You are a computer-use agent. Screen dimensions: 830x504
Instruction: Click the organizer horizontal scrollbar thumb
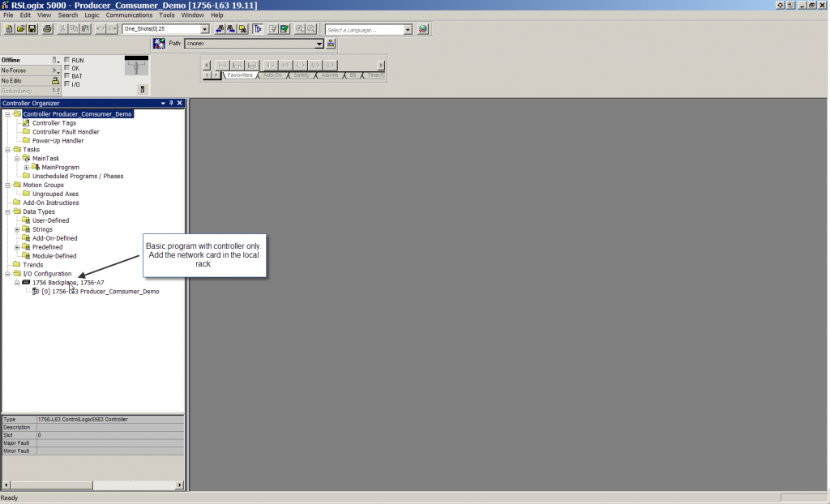[51, 485]
